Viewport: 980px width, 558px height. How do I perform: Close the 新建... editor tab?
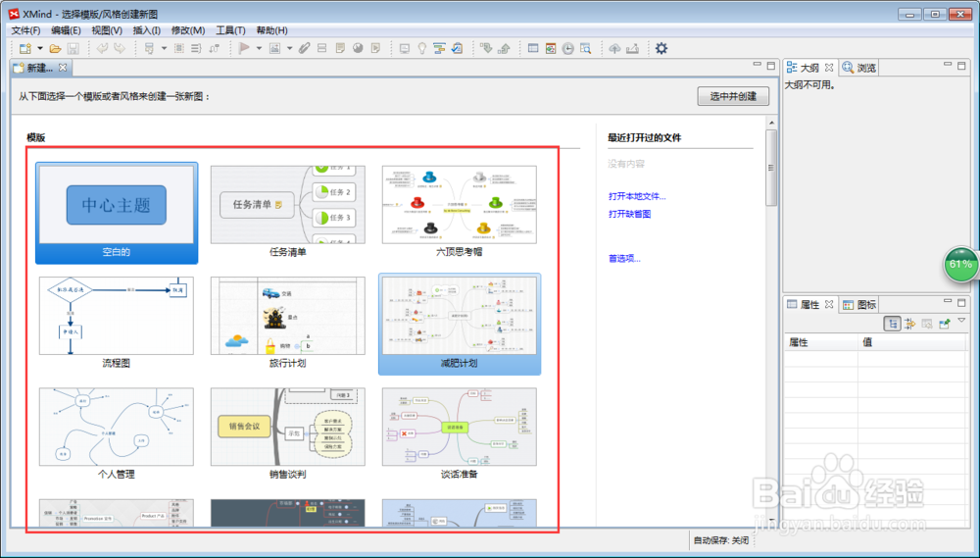coord(63,68)
